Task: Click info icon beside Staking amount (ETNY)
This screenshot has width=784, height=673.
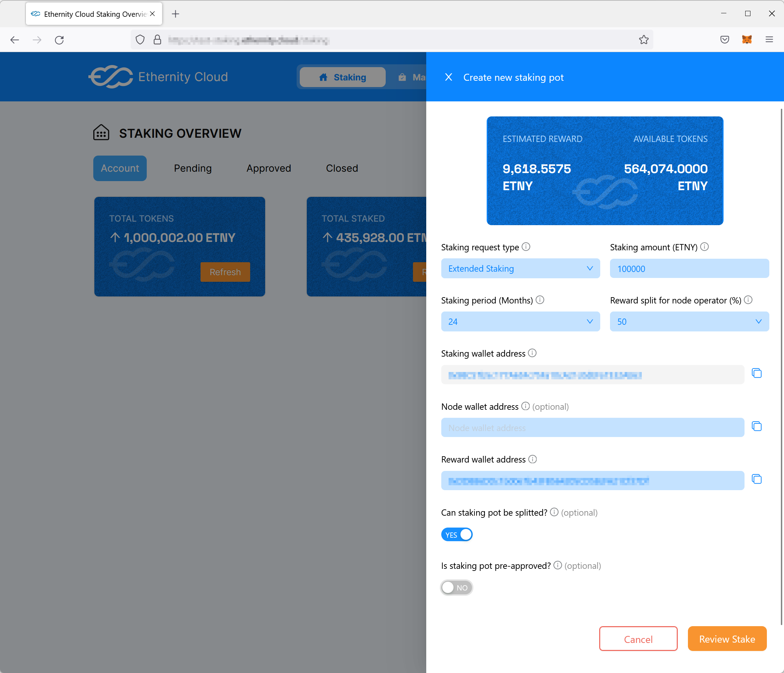Action: [704, 247]
